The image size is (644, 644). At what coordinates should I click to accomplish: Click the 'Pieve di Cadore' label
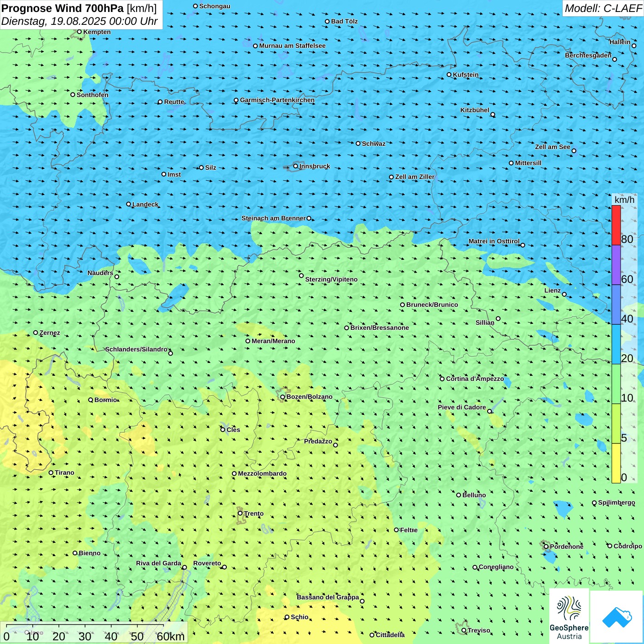click(462, 407)
